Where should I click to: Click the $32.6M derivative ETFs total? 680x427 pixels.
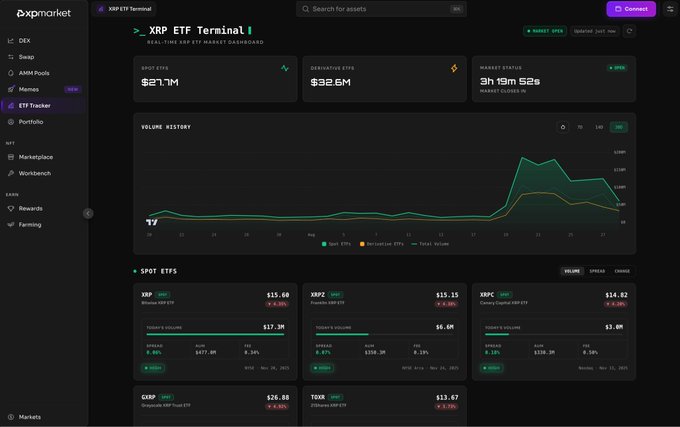click(330, 82)
